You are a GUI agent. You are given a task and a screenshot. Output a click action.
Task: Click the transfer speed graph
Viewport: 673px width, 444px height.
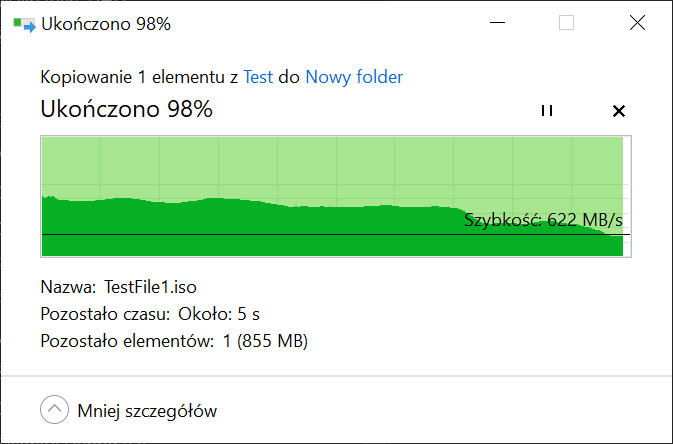click(x=336, y=197)
